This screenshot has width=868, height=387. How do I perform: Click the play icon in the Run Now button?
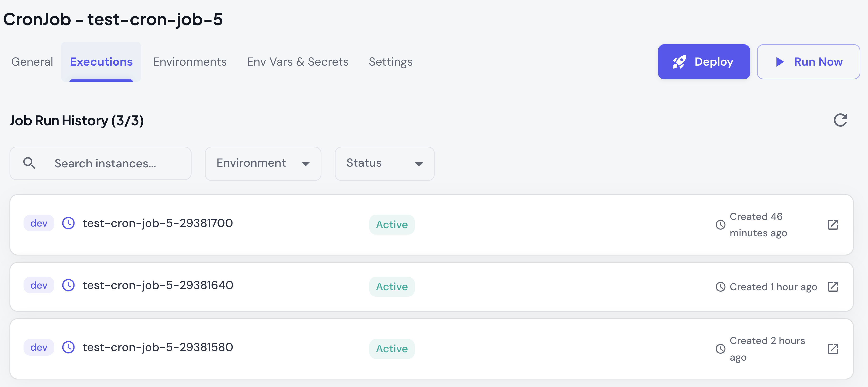pos(780,62)
